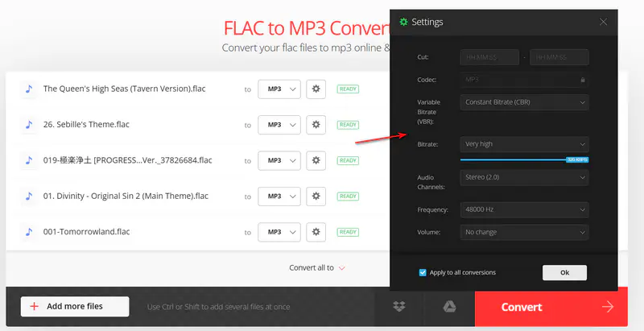Image resolution: width=644 pixels, height=331 pixels.
Task: Click the Variable Bitrate (VBR) label
Action: 429,112
